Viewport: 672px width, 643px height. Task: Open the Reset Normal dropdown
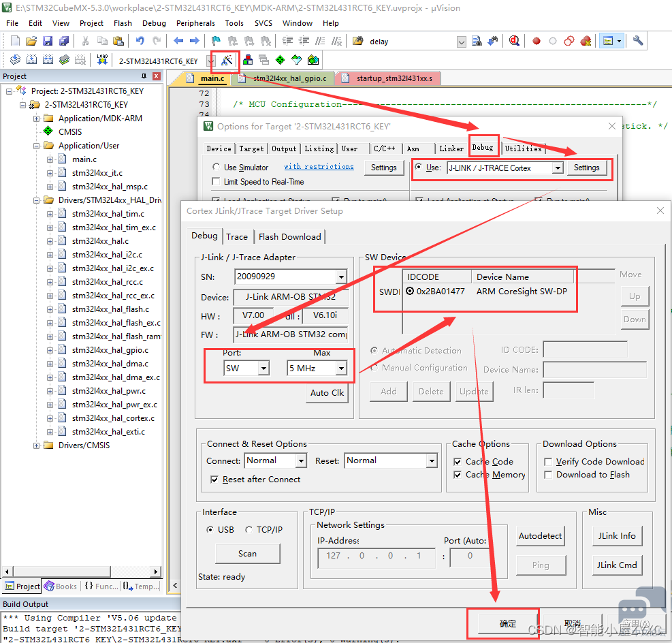432,461
